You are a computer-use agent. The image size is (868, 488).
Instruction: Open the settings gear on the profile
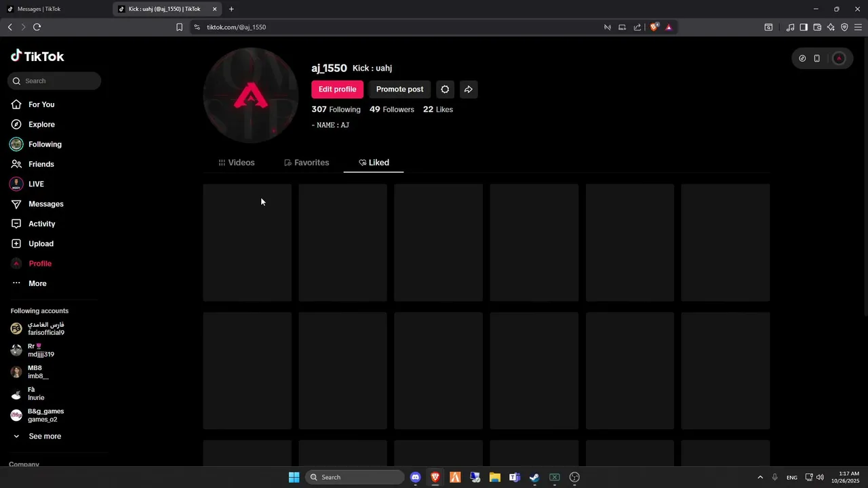pos(445,89)
